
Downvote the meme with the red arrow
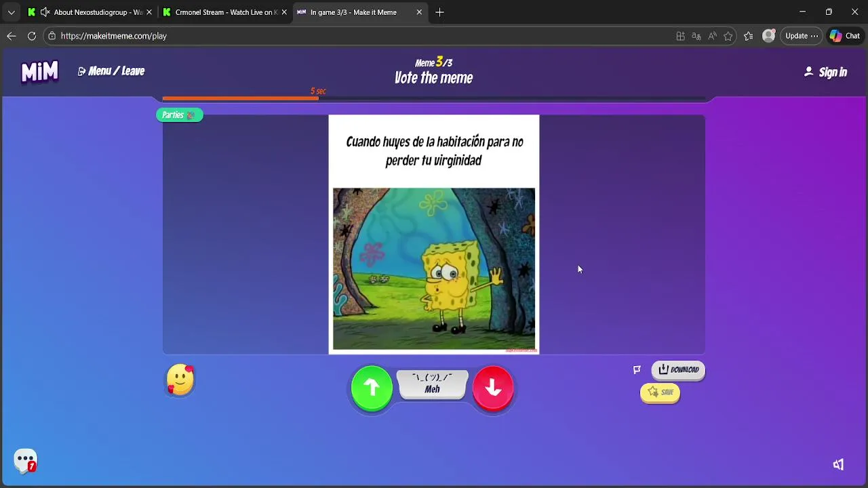point(493,388)
